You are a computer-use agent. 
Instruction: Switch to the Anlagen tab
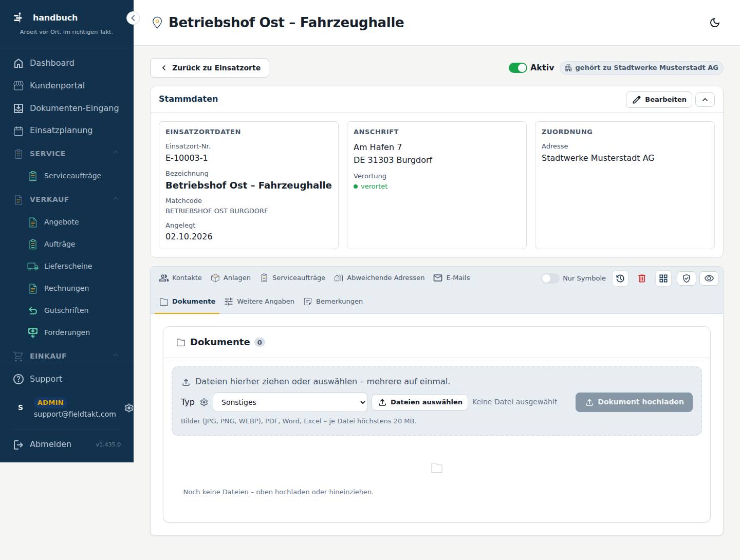pyautogui.click(x=231, y=278)
